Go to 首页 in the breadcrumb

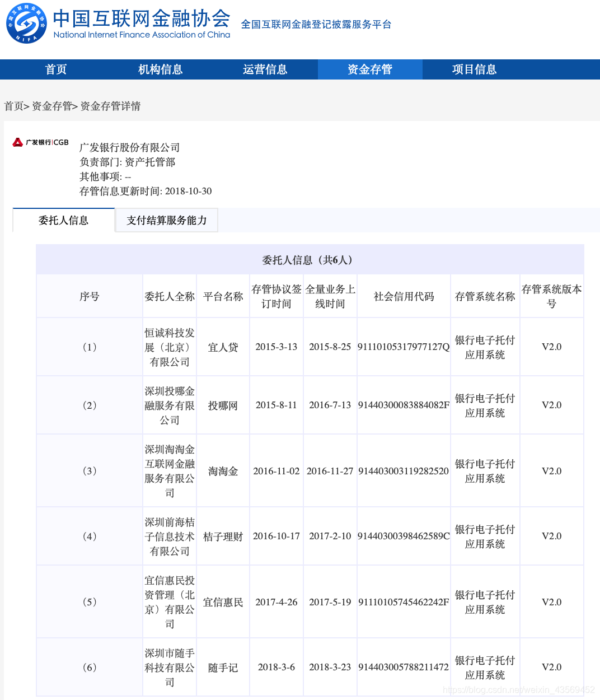(x=14, y=106)
